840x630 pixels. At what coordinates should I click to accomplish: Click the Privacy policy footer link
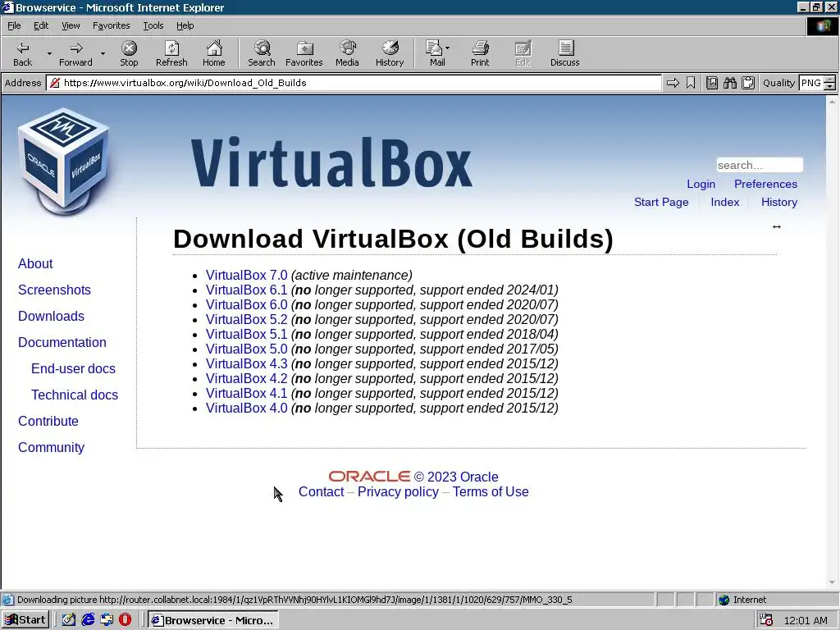point(398,492)
